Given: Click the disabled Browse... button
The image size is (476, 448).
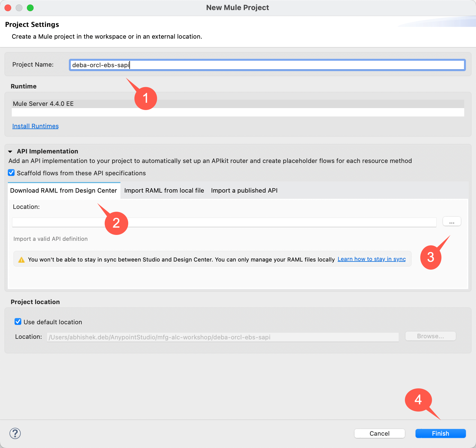Looking at the screenshot, I should coord(430,336).
